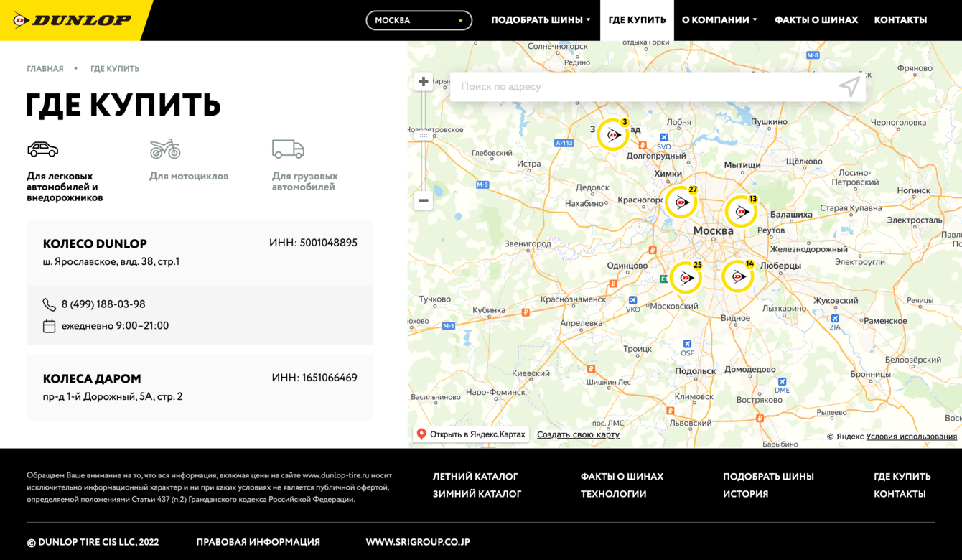
Task: Open Где купить footer link
Action: point(902,477)
